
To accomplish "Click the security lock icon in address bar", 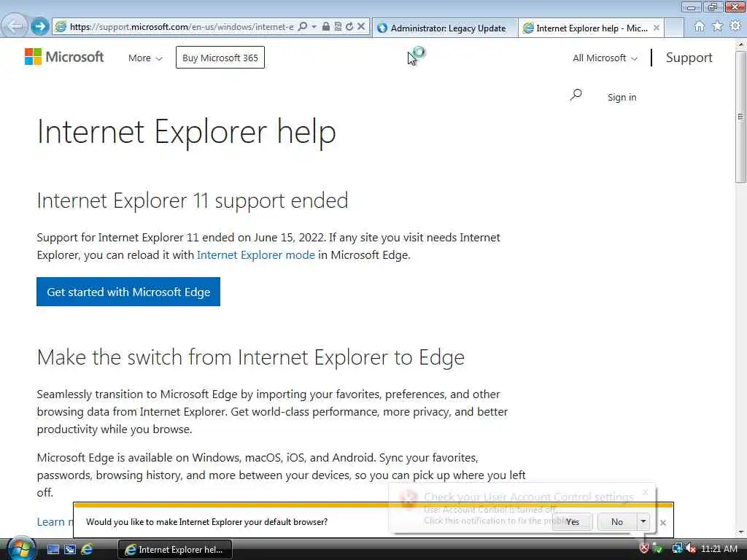I will coord(326,27).
